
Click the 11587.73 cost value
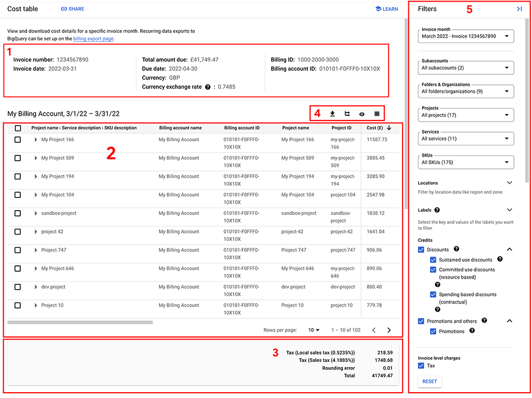pyautogui.click(x=376, y=140)
